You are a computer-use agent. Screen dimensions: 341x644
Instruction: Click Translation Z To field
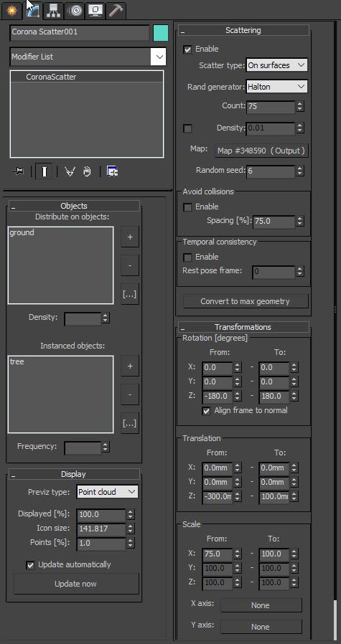pyautogui.click(x=274, y=496)
